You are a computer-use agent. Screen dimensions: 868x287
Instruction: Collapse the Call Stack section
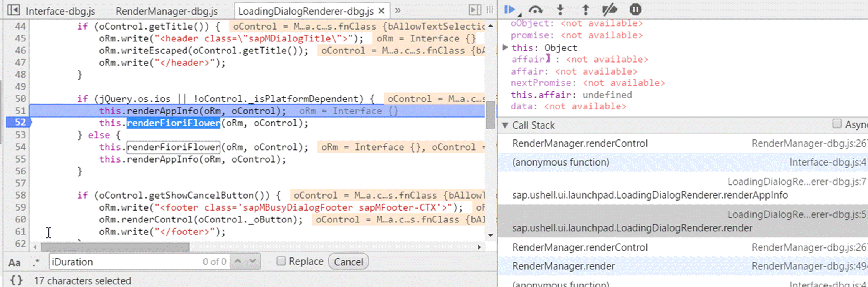click(x=505, y=125)
